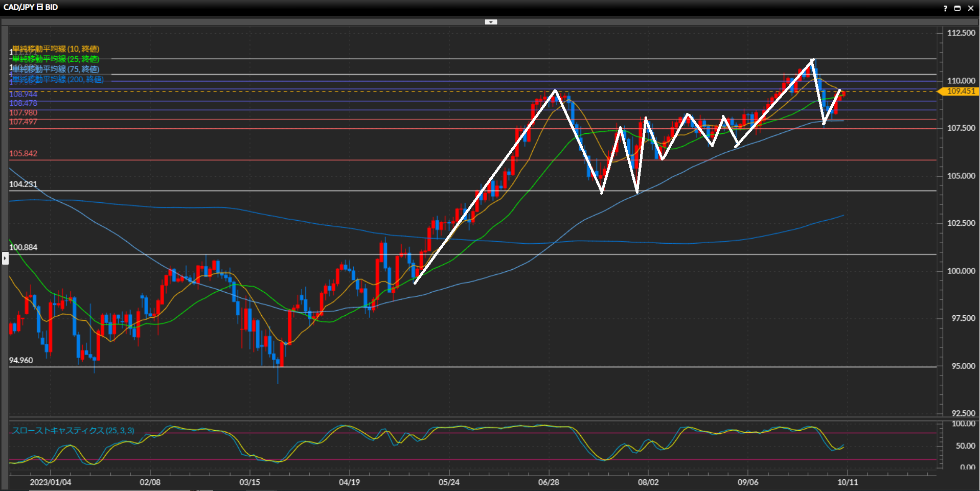The width and height of the screenshot is (980, 491).
Task: Select the 200-period moving average label
Action: (x=58, y=80)
